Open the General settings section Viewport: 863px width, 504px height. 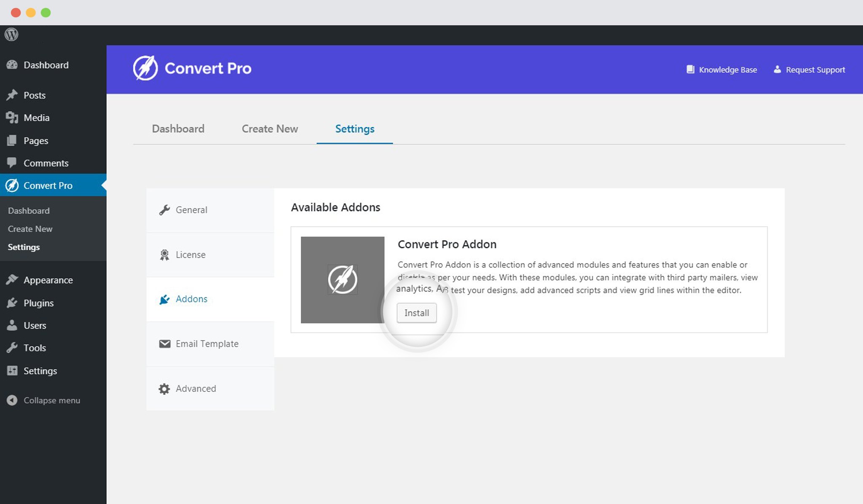pos(210,210)
